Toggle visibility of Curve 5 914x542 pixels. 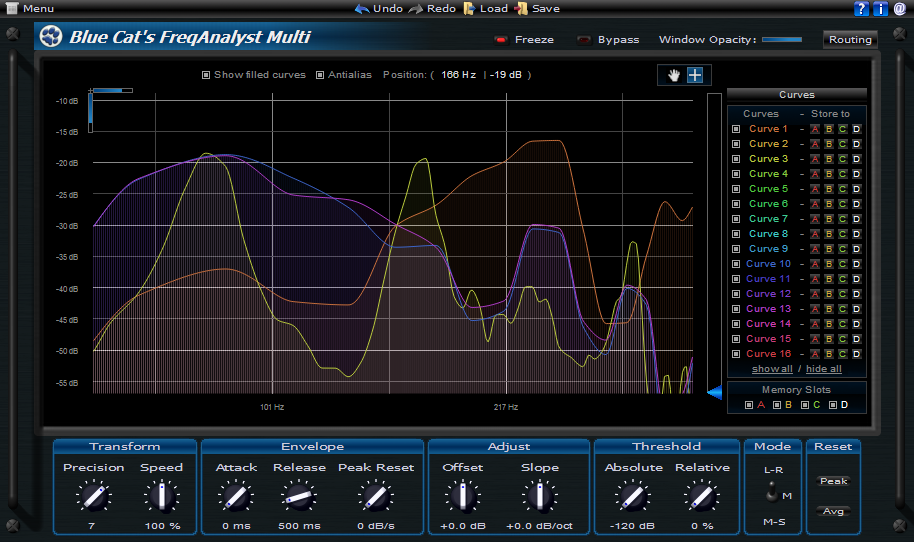point(736,189)
